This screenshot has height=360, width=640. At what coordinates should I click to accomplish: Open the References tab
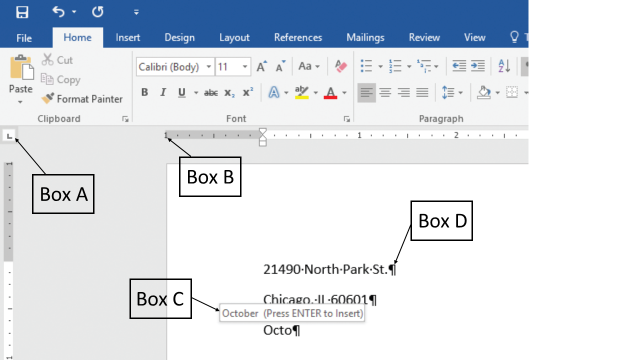(298, 38)
